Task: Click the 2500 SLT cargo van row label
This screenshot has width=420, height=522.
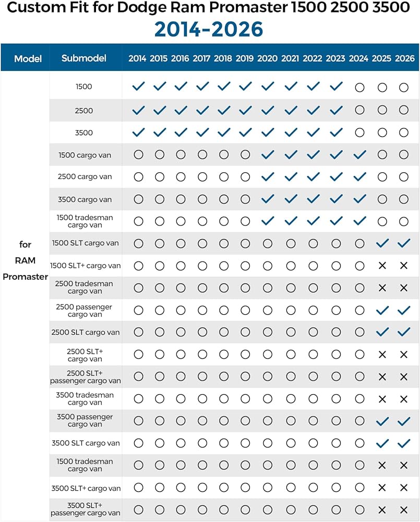Action: pyautogui.click(x=86, y=332)
